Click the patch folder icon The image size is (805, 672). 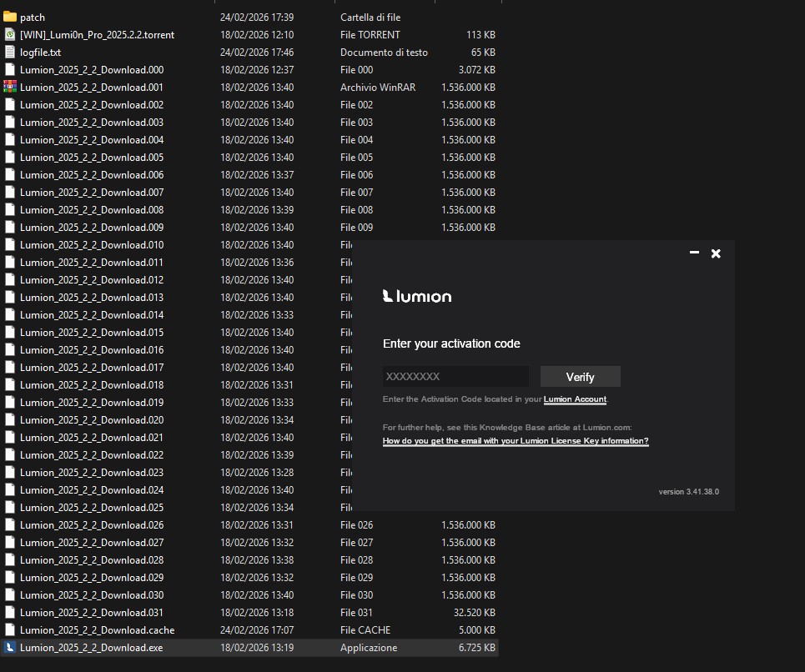tap(10, 17)
